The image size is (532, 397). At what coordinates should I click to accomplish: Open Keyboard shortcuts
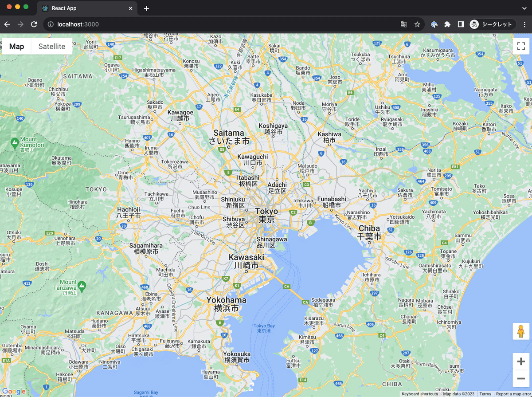[x=420, y=394]
